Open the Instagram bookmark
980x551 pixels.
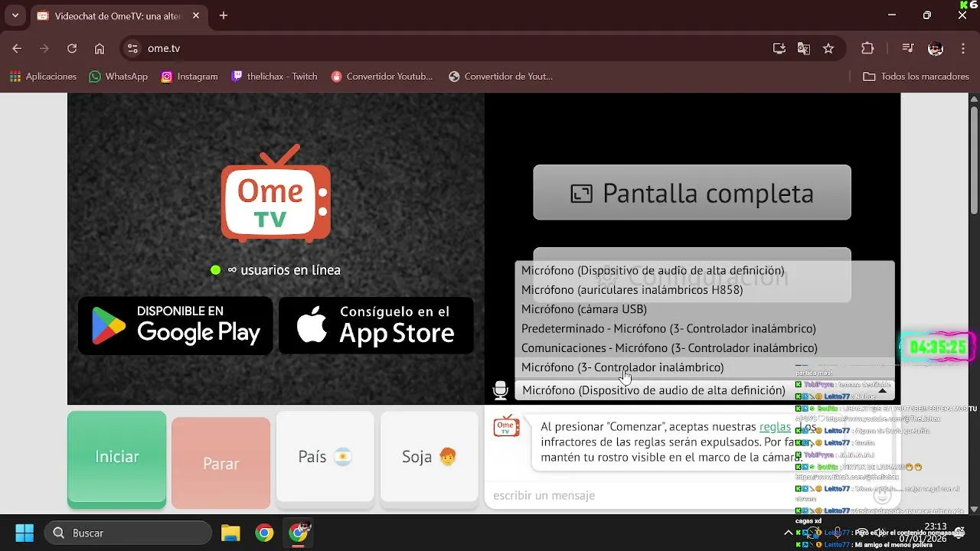(190, 77)
